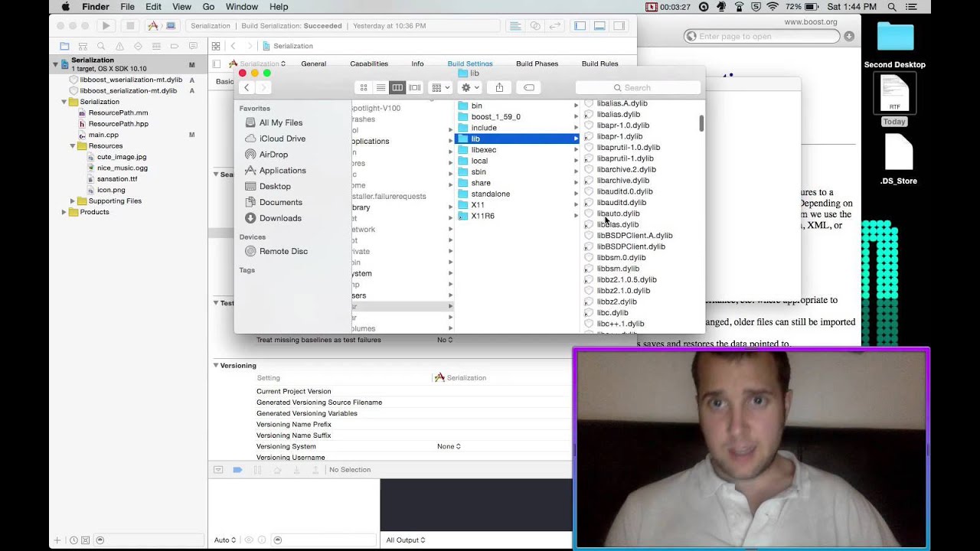Screen dimensions: 980x551
Task: Toggle the targets list sidebar button in Xcode
Action: tap(216, 64)
